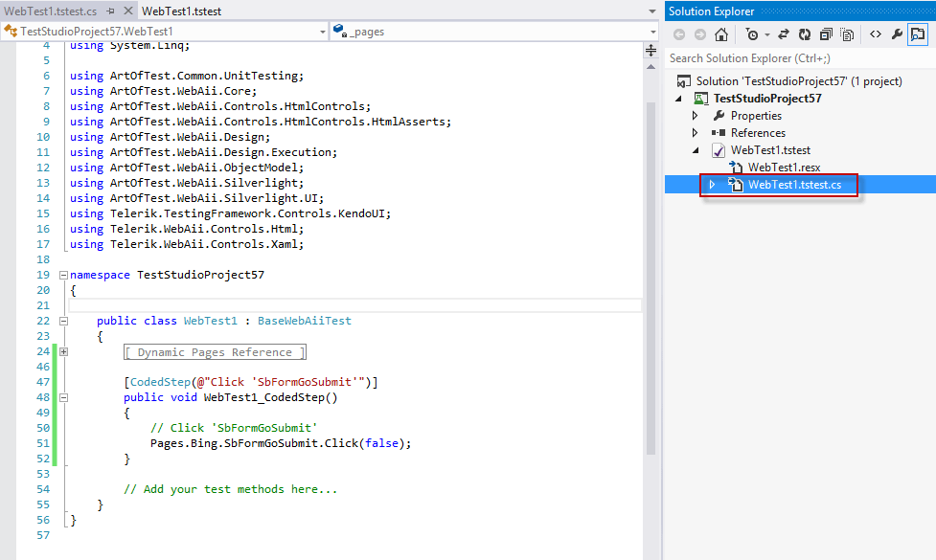Collapse all nodes with Collapse All icon

click(x=827, y=35)
